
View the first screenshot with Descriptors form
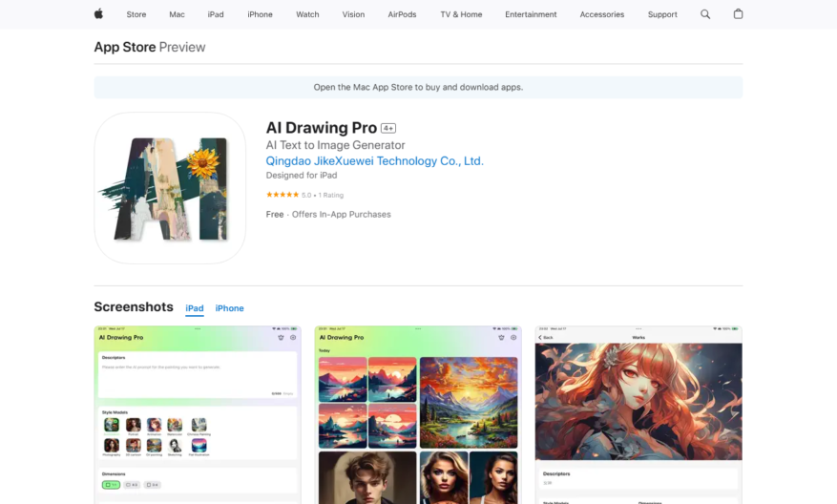[198, 415]
